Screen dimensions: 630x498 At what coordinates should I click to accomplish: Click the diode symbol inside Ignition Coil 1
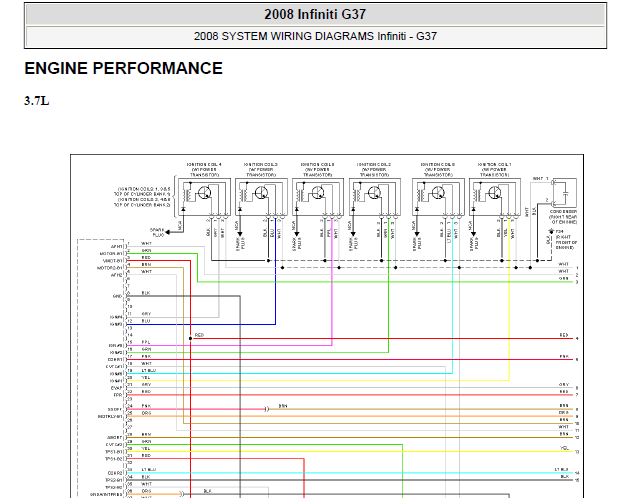click(x=473, y=209)
